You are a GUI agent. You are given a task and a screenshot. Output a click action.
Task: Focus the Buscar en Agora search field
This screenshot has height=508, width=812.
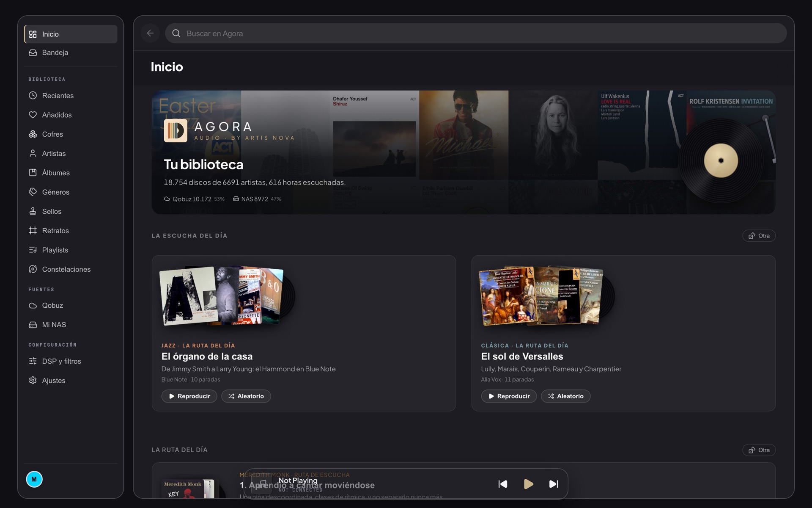[476, 33]
